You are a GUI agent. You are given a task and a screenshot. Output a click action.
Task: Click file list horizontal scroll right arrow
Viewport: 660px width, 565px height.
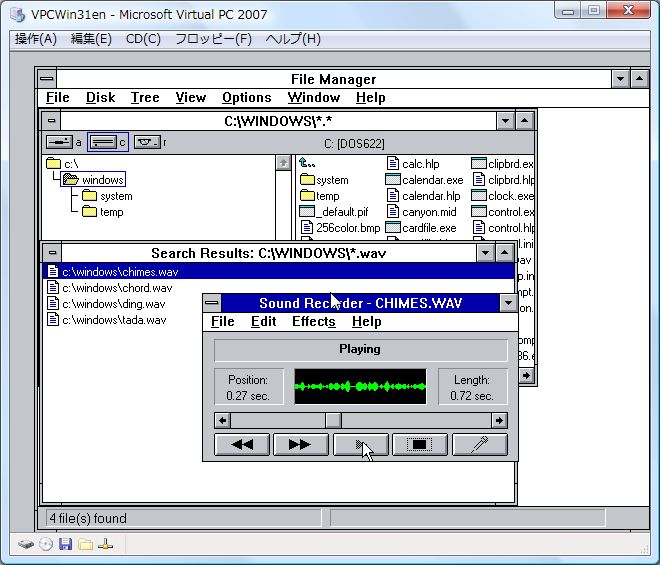[526, 375]
